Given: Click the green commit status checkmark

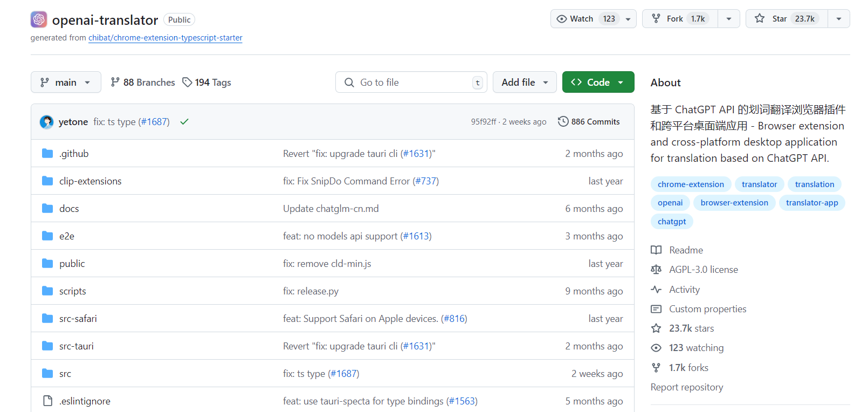Looking at the screenshot, I should 184,122.
